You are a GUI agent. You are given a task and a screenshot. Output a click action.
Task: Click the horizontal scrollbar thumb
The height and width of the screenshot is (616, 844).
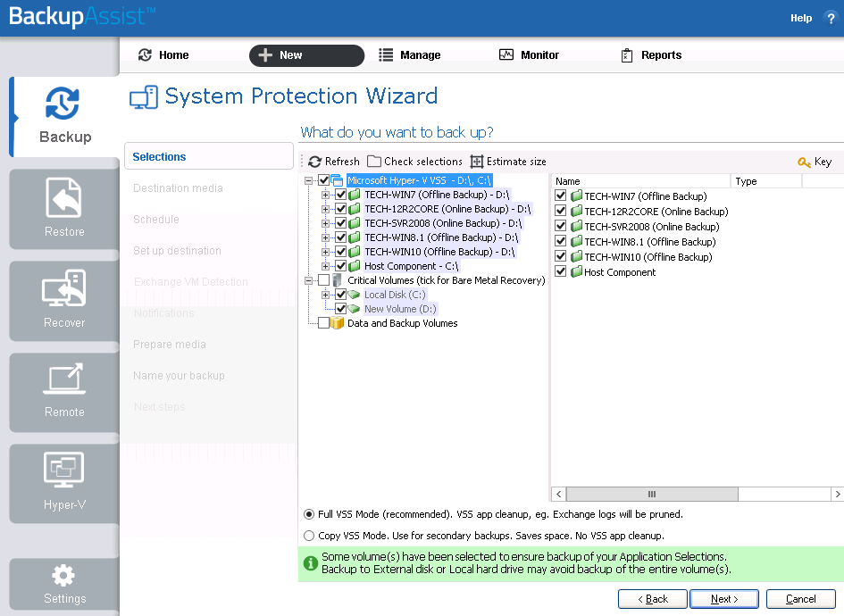[652, 494]
